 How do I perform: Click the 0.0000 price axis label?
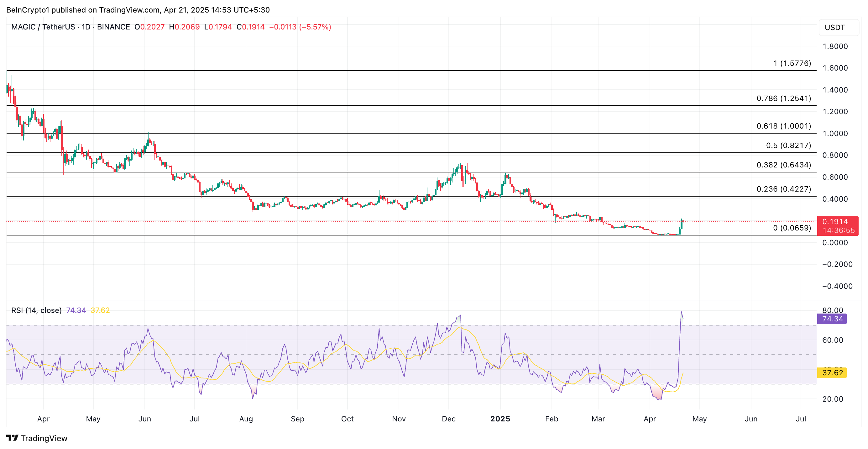click(x=835, y=243)
